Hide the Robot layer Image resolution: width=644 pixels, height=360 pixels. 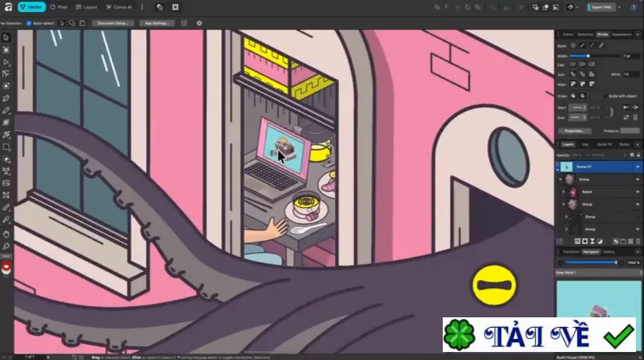pos(638,192)
